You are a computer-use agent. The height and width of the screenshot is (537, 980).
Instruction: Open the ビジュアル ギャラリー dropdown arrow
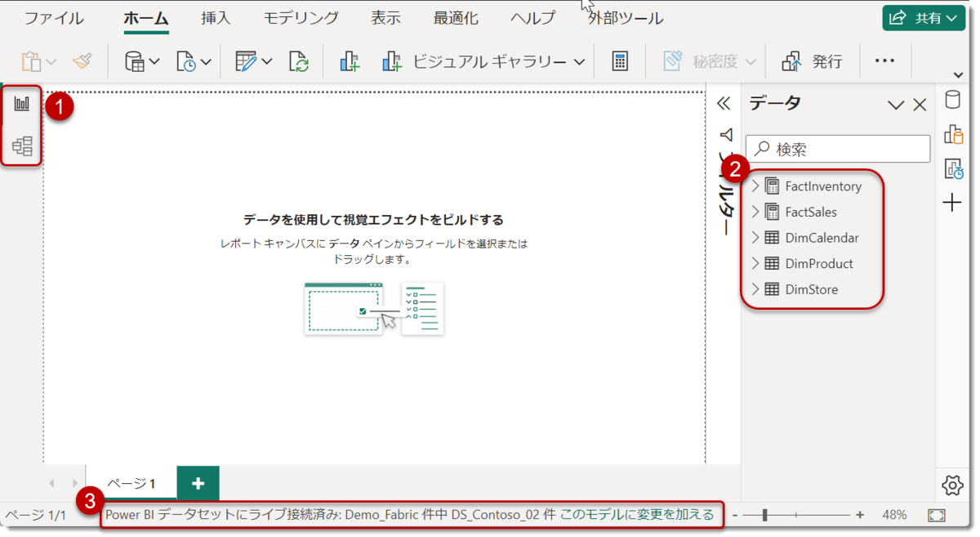(x=579, y=62)
